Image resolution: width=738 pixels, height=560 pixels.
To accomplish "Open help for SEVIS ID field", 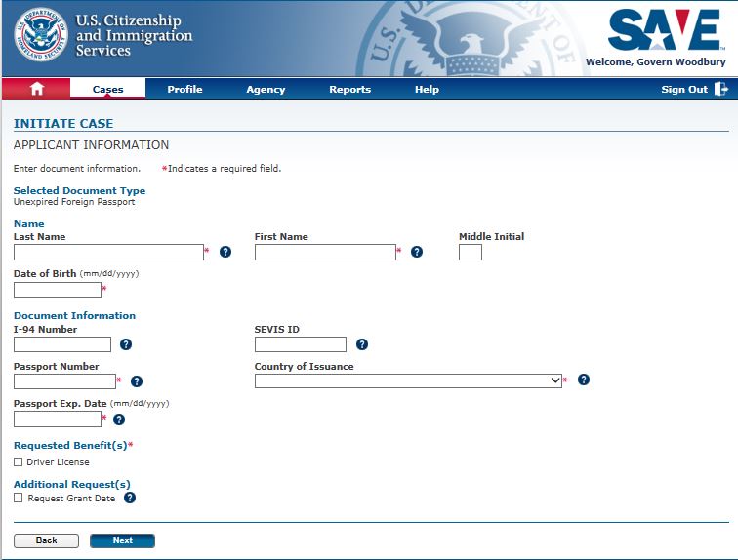I will (362, 344).
